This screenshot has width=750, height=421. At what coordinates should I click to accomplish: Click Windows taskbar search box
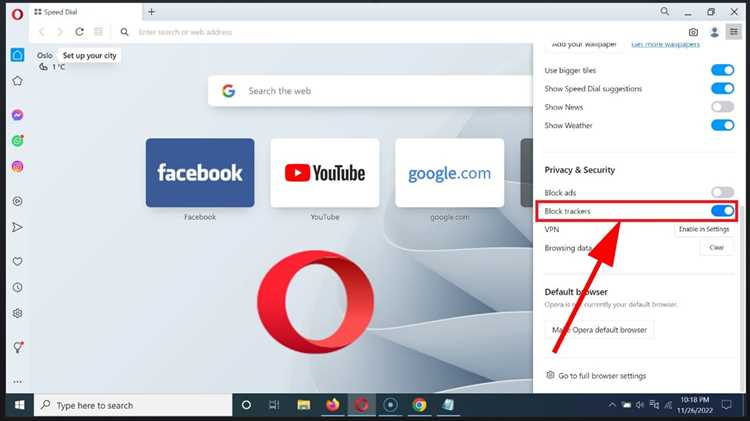133,405
